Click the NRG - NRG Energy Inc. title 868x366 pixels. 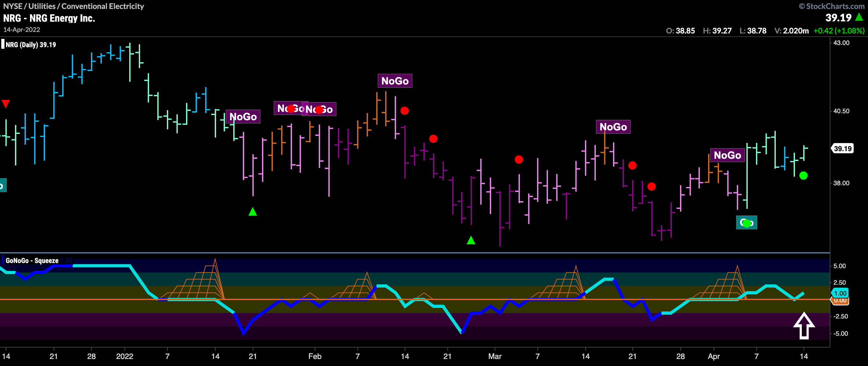[49, 18]
